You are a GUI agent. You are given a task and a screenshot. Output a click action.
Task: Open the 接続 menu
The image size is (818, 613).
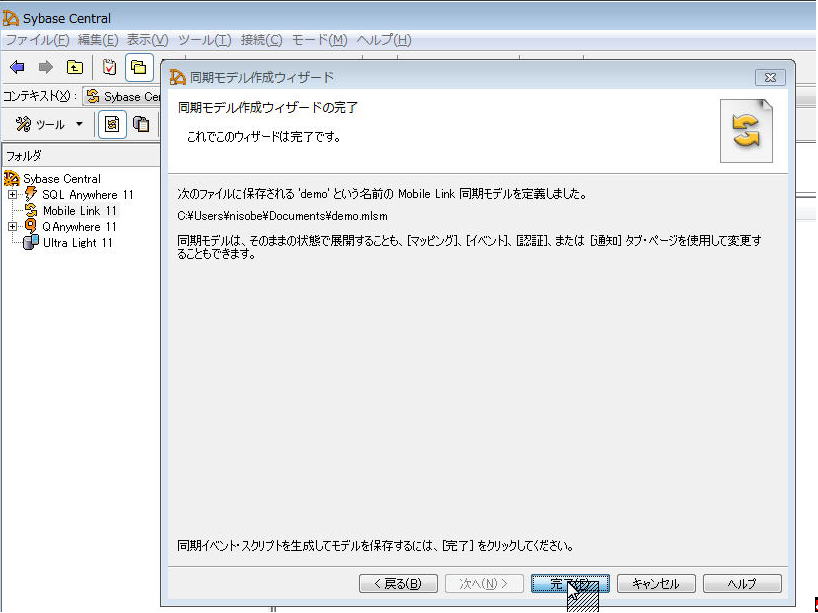pyautogui.click(x=261, y=40)
